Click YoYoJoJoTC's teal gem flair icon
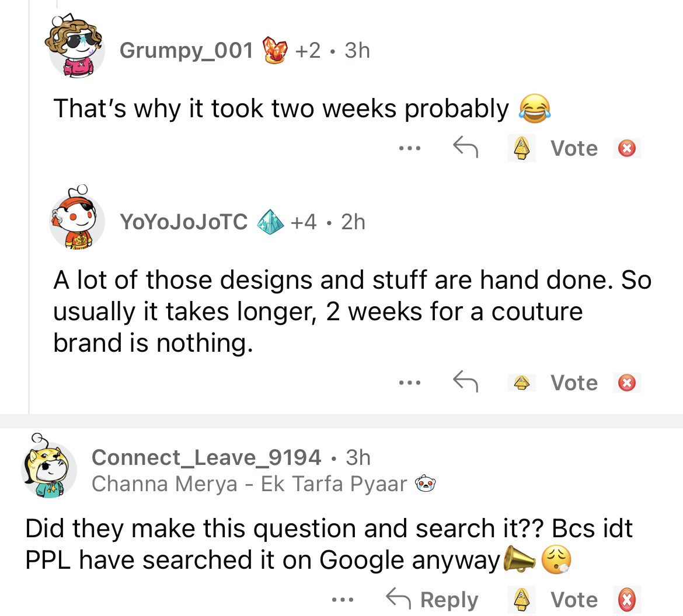The width and height of the screenshot is (683, 616). point(271,222)
